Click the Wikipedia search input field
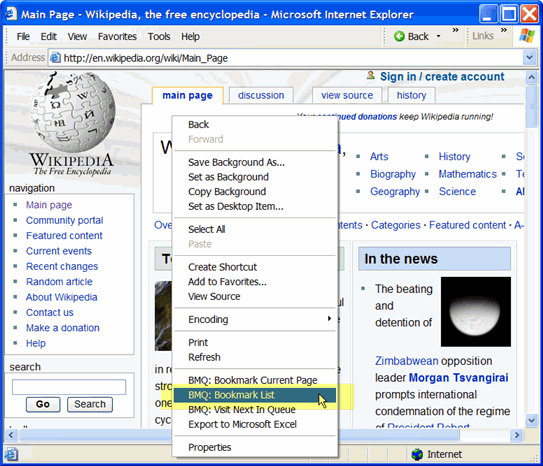This screenshot has height=466, width=543. click(x=69, y=387)
